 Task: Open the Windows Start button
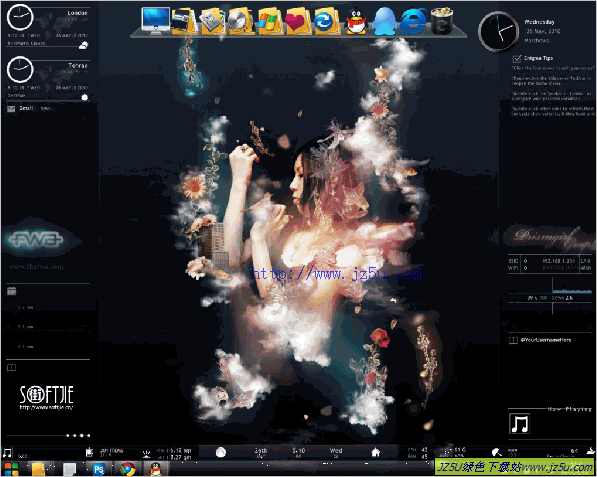coord(11,469)
